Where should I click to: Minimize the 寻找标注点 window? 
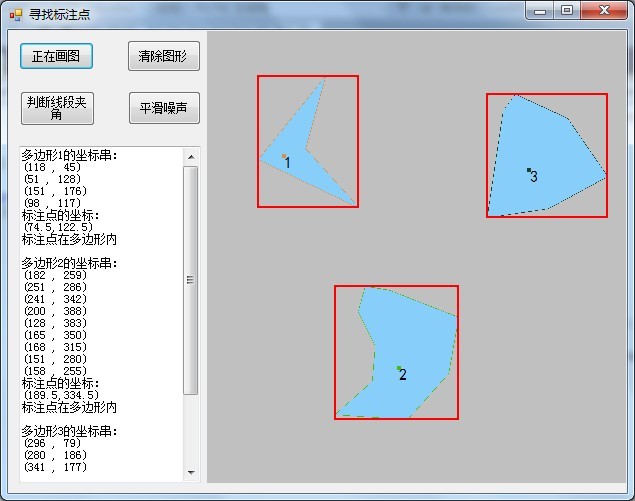(x=540, y=11)
